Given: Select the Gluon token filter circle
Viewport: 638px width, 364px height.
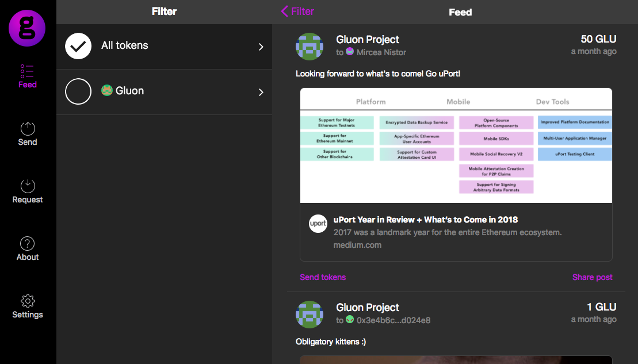Looking at the screenshot, I should [78, 91].
